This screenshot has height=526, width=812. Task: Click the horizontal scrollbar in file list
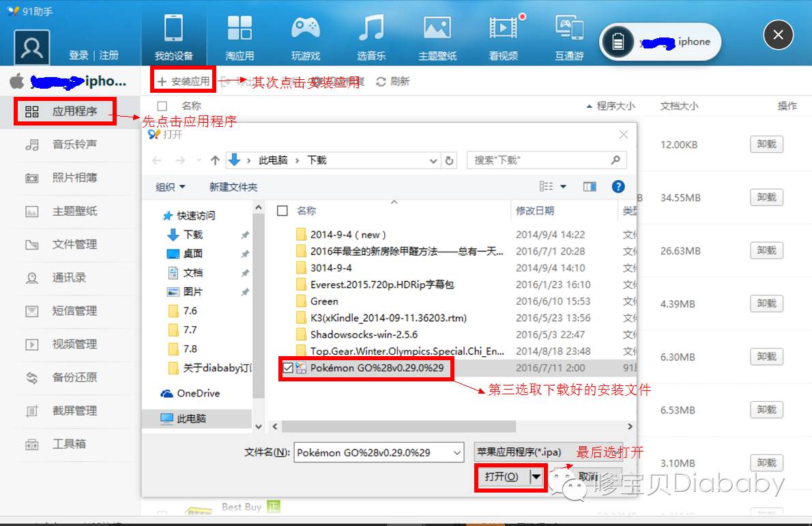tap(398, 426)
